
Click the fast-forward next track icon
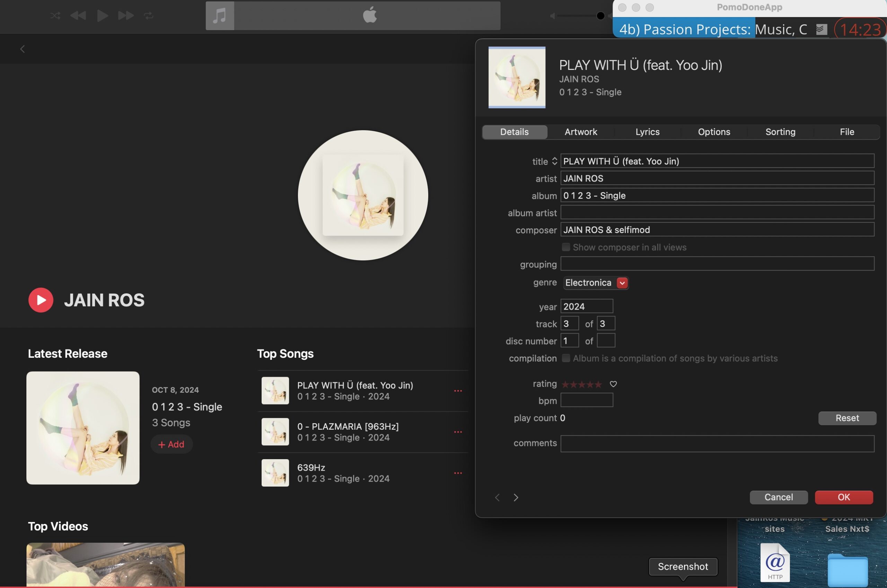[126, 16]
